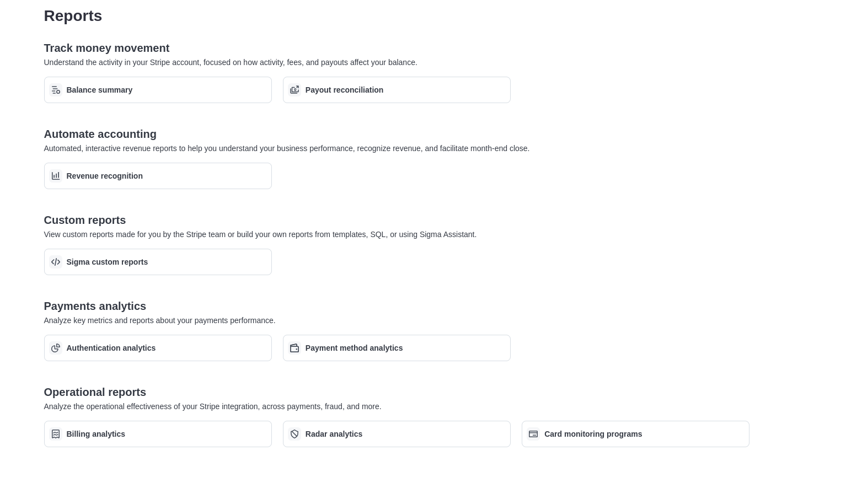Image resolution: width=862 pixels, height=504 pixels.
Task: Click the Reports page heading
Action: [x=73, y=15]
